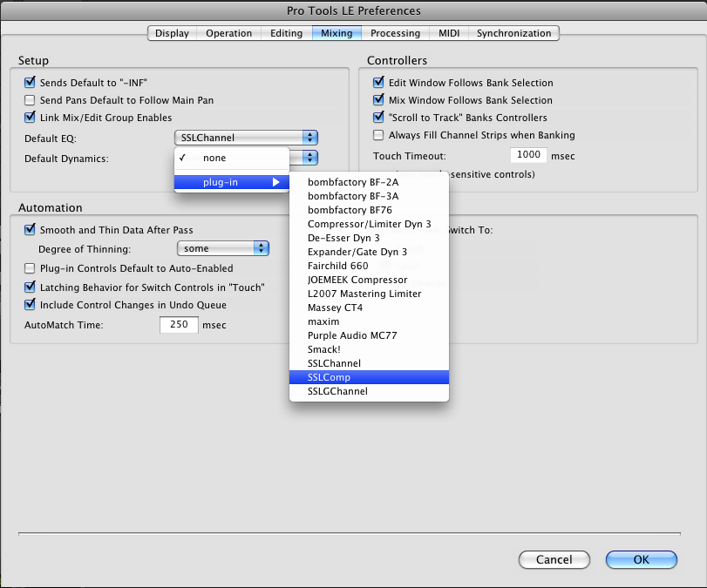Open the Degree of Thinning dropdown
This screenshot has width=707, height=588.
[x=223, y=248]
